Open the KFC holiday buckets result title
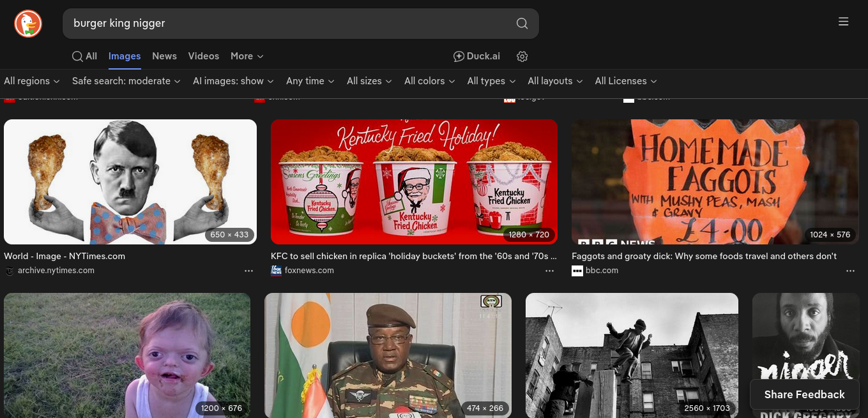868x418 pixels. (x=414, y=256)
